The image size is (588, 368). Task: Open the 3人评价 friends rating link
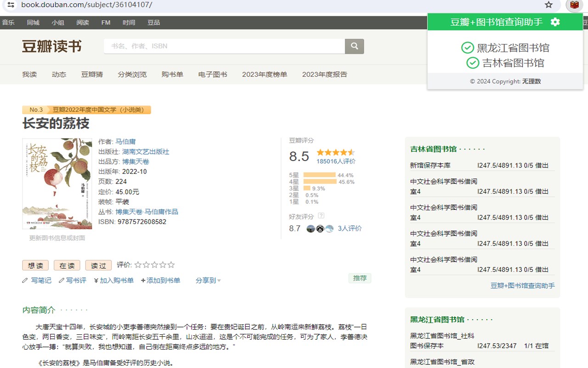click(350, 229)
